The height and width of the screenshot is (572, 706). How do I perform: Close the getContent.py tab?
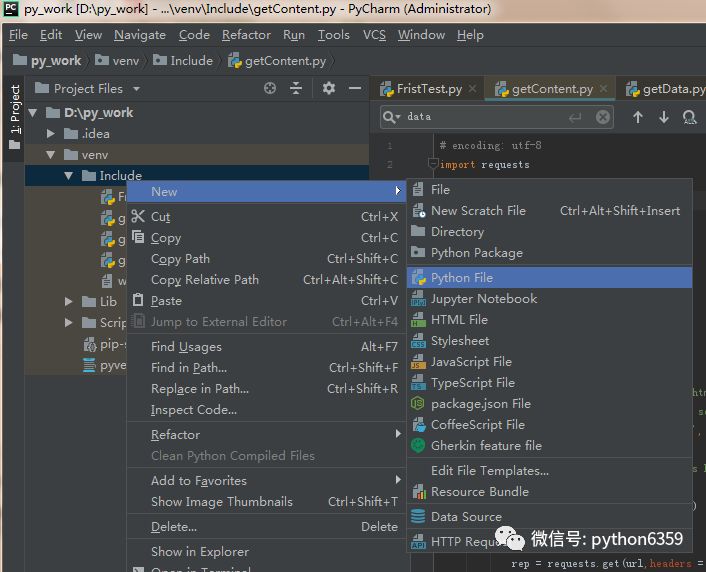coord(603,89)
